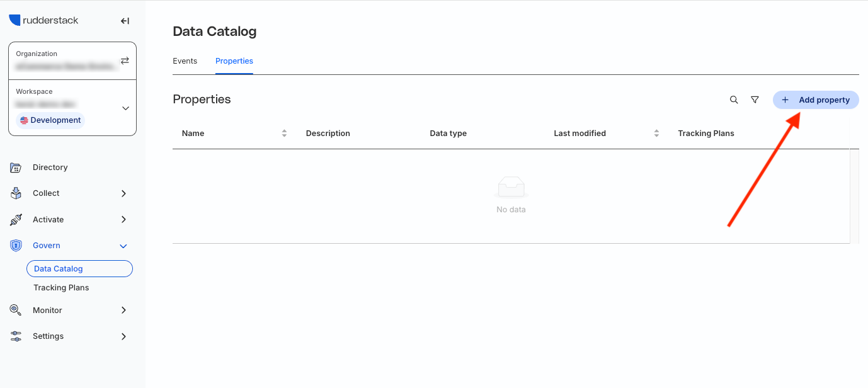
Task: Click the Tracking Plans column header
Action: 706,134
